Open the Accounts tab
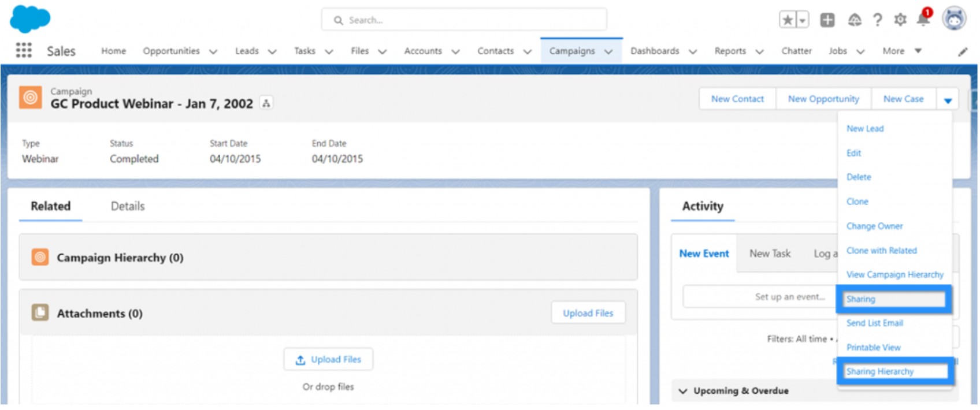 423,51
